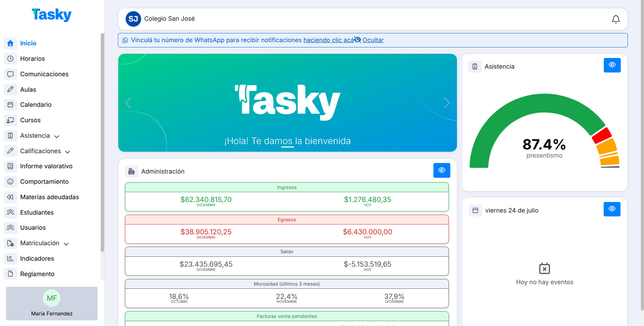The width and height of the screenshot is (644, 326).
Task: Click the WhatsApp icon in banner
Action: (125, 40)
